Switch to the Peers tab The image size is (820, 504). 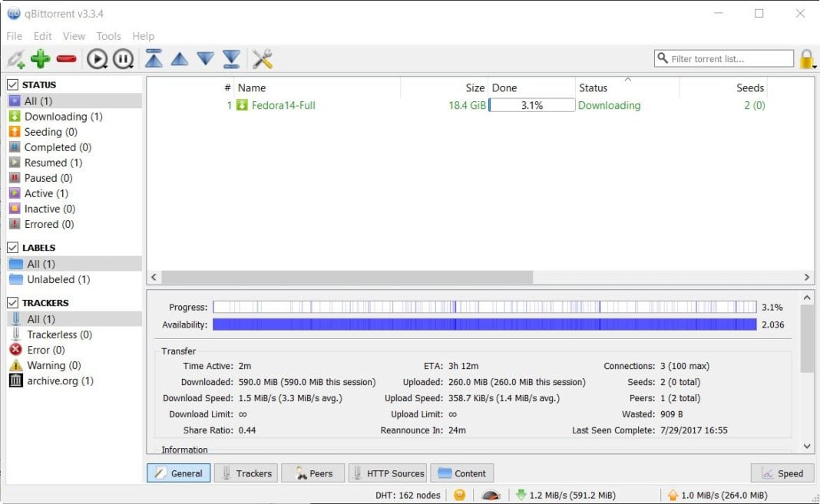[x=312, y=473]
